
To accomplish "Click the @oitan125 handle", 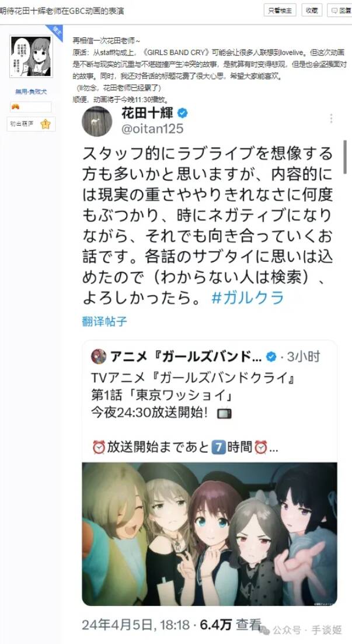I will pos(152,128).
